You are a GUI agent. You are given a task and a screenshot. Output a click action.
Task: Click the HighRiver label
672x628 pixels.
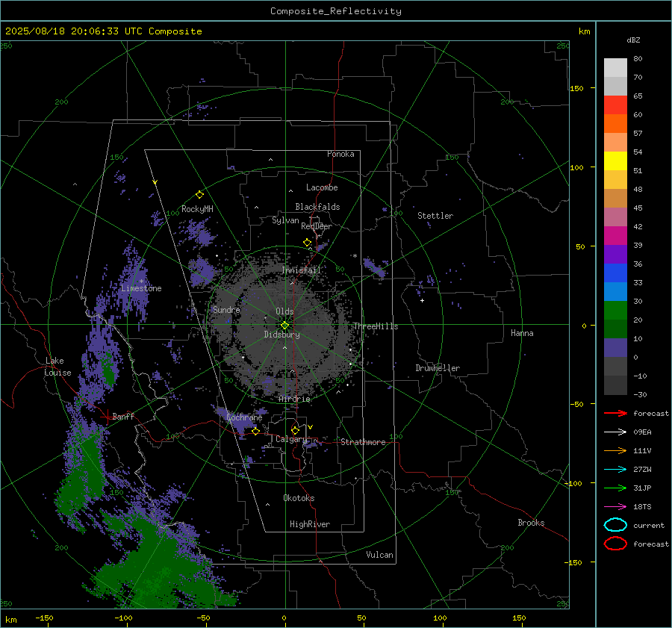(310, 524)
